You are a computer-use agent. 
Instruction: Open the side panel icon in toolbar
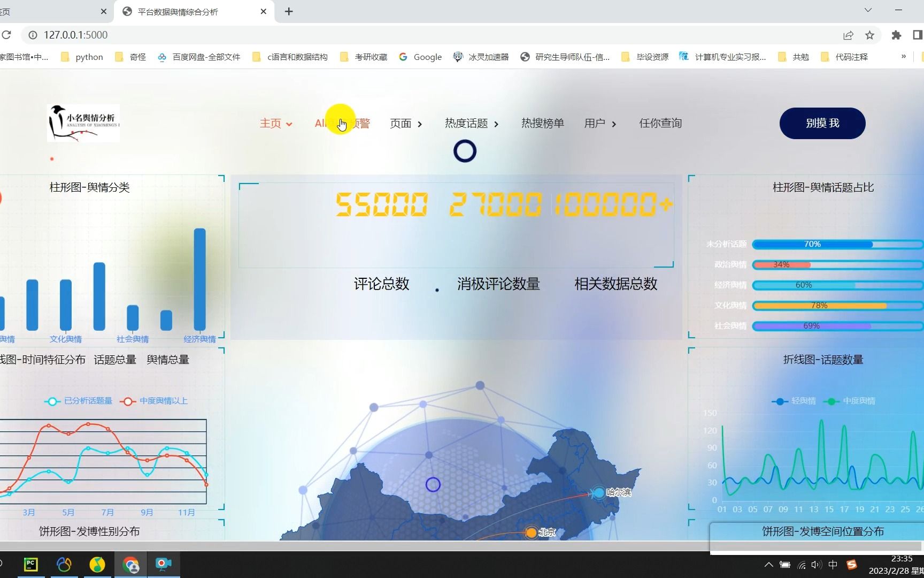[918, 35]
